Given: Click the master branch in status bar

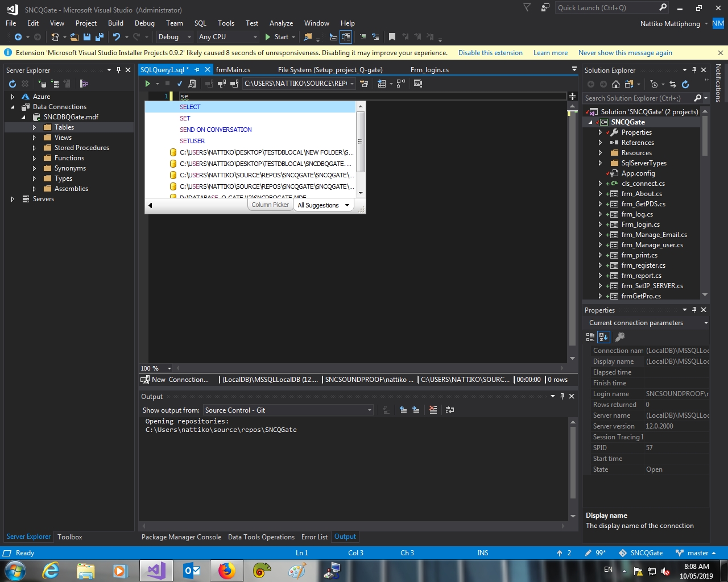Looking at the screenshot, I should (695, 553).
